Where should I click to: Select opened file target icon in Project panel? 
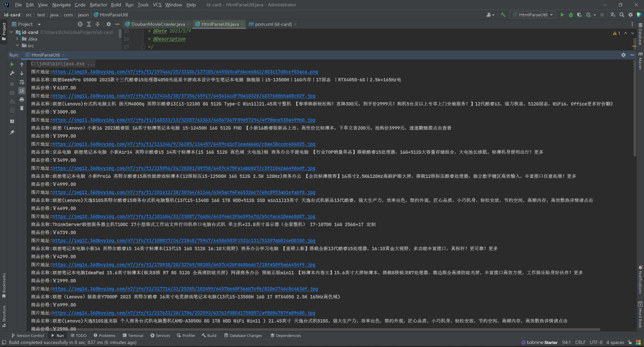(80, 24)
